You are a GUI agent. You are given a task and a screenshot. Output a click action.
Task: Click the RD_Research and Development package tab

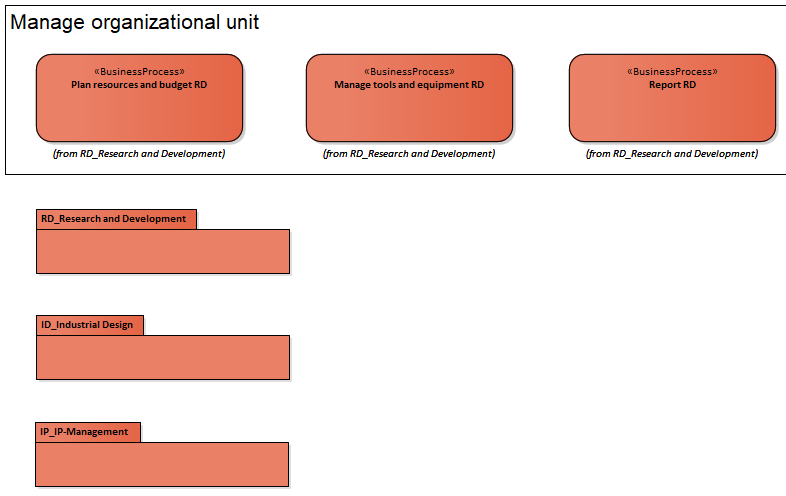[x=114, y=219]
